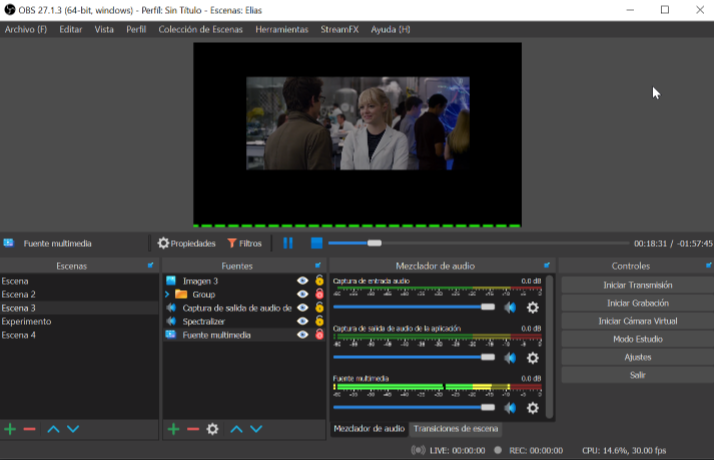Move source up in Fuentes panel

click(236, 429)
